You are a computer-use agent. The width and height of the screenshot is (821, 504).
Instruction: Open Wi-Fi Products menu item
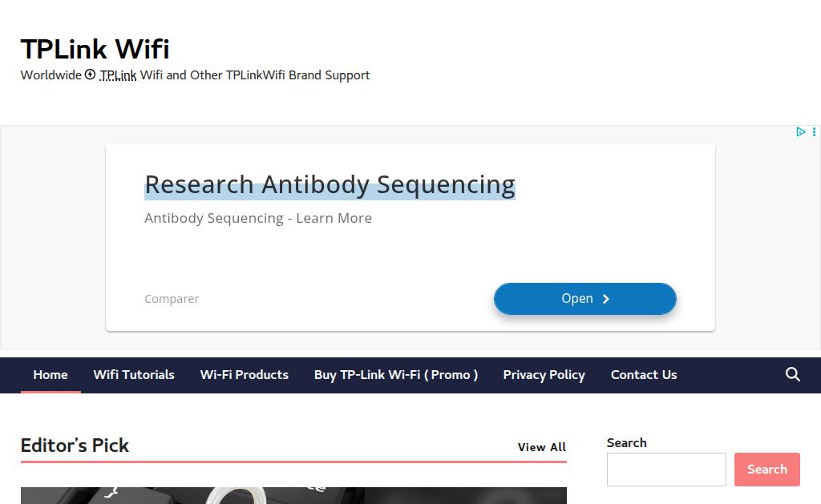[244, 375]
